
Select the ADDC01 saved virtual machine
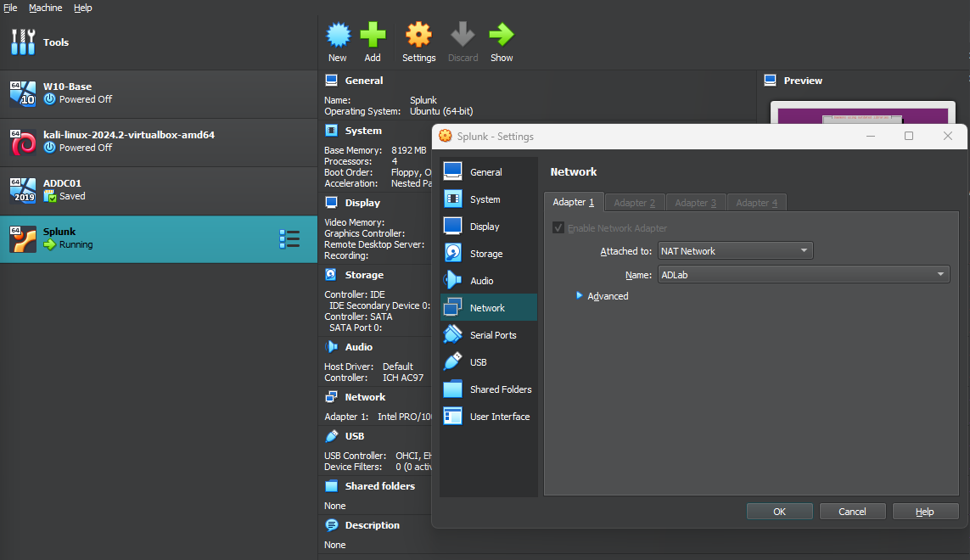click(159, 190)
